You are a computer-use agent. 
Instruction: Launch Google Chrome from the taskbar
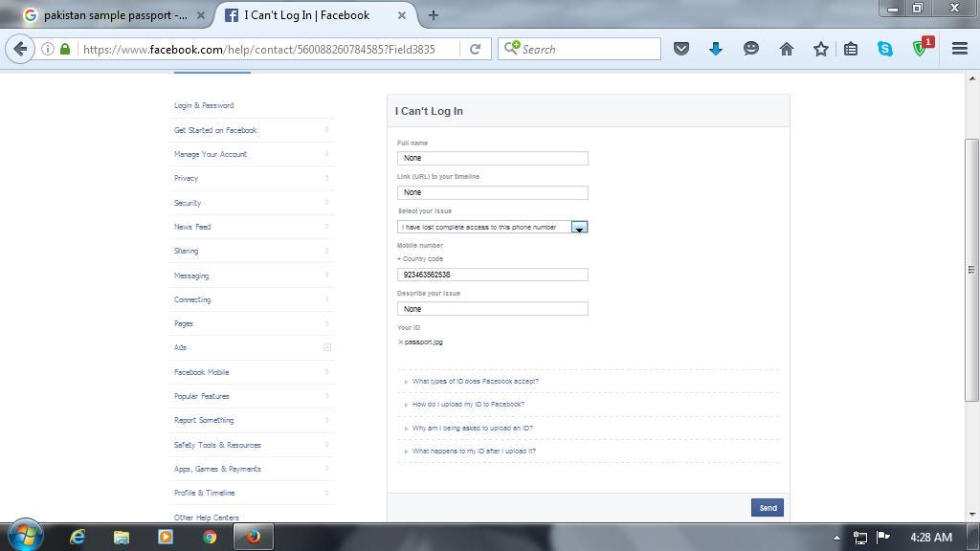click(210, 537)
